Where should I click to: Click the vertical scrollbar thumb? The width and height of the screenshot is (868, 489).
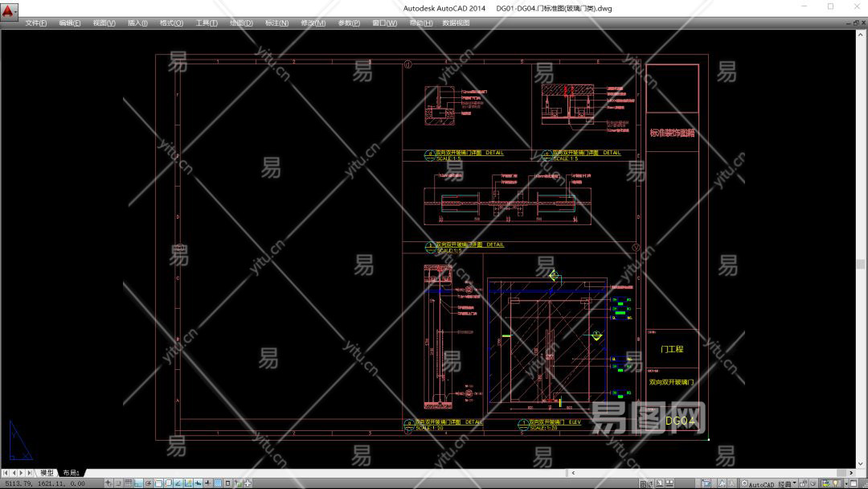(x=861, y=264)
